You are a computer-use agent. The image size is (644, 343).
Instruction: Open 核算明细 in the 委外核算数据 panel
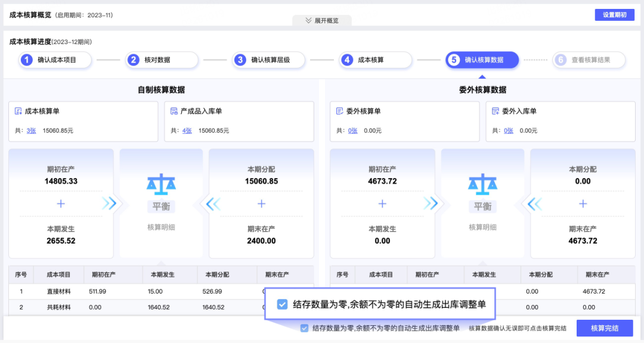click(x=482, y=227)
